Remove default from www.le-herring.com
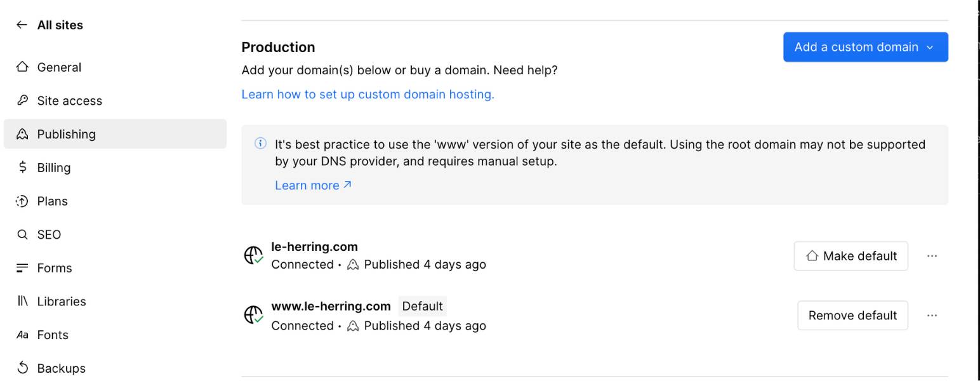The width and height of the screenshot is (980, 381). pyautogui.click(x=852, y=316)
